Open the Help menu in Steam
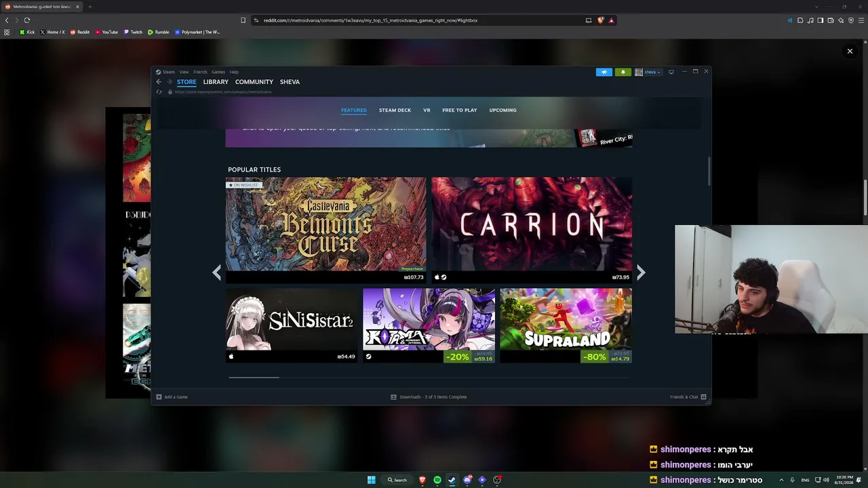The height and width of the screenshot is (488, 868). coord(234,72)
